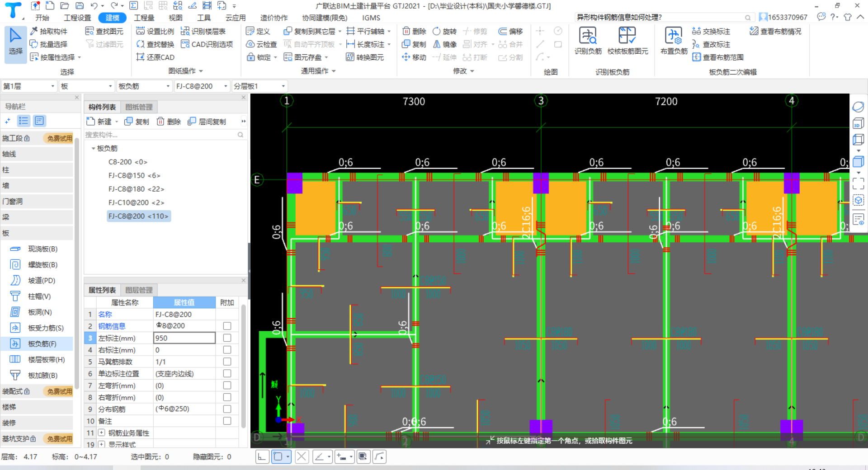The width and height of the screenshot is (868, 470).
Task: Click 校核板筋图元 icon
Action: click(x=627, y=41)
